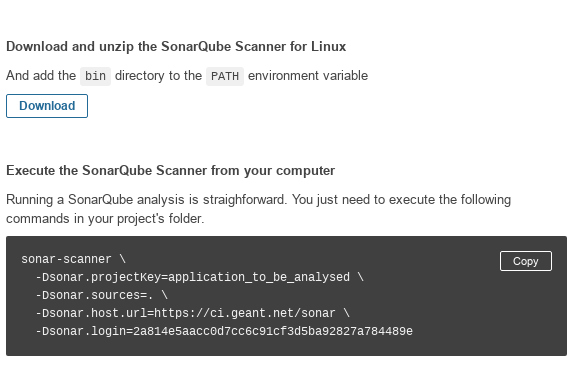Click the login token value 2a814e5aacc0d7cc…
The height and width of the screenshot is (366, 582).
pyautogui.click(x=273, y=331)
